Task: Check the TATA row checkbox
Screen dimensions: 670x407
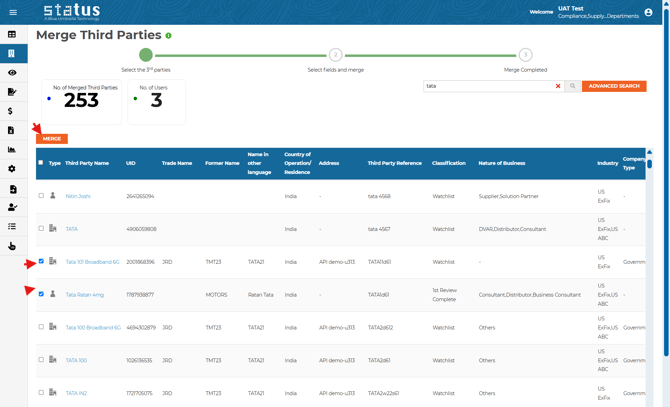Action: [41, 228]
